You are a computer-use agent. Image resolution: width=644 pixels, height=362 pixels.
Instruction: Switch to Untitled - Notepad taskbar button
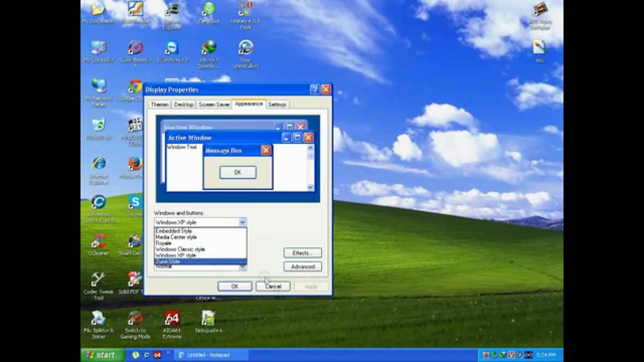[210, 355]
